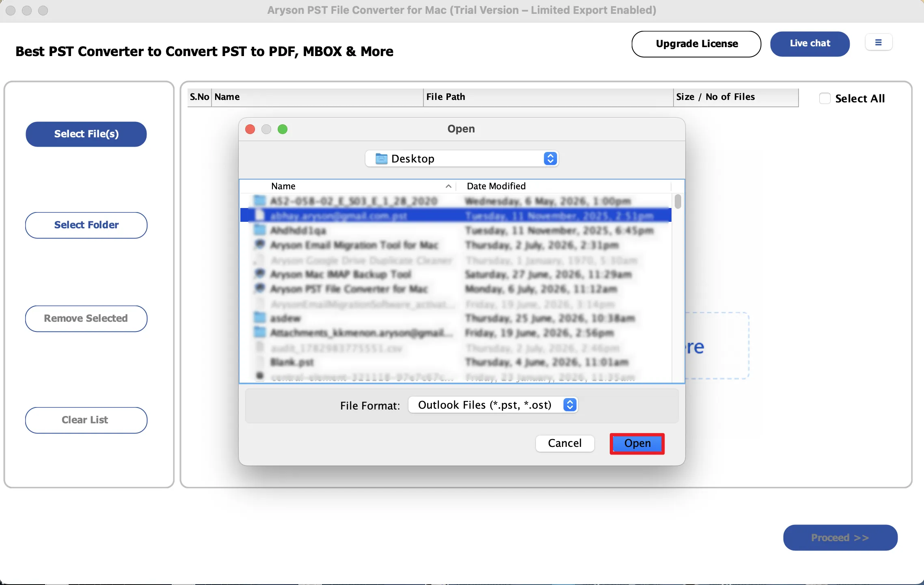Click the Select File(s) button
This screenshot has height=585, width=924.
(86, 134)
